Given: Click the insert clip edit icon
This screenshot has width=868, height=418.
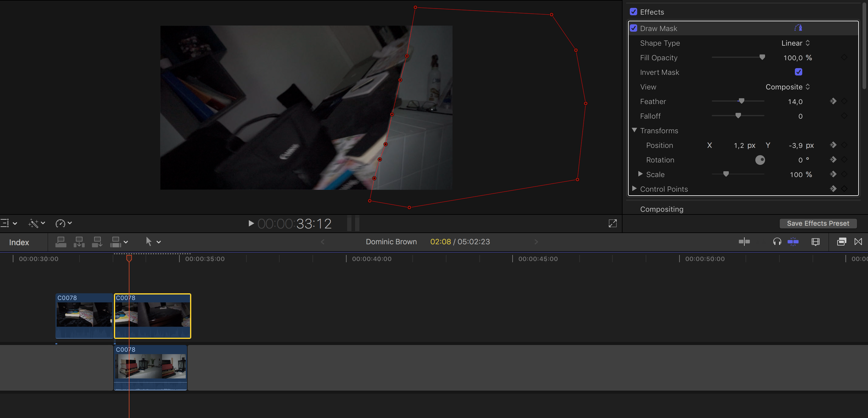Looking at the screenshot, I should tap(79, 242).
